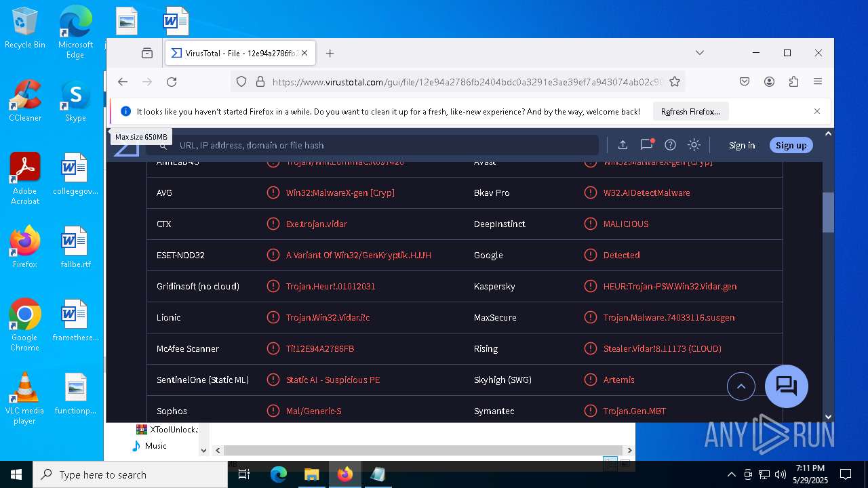Select Music in the background Explorer tree

(155, 446)
